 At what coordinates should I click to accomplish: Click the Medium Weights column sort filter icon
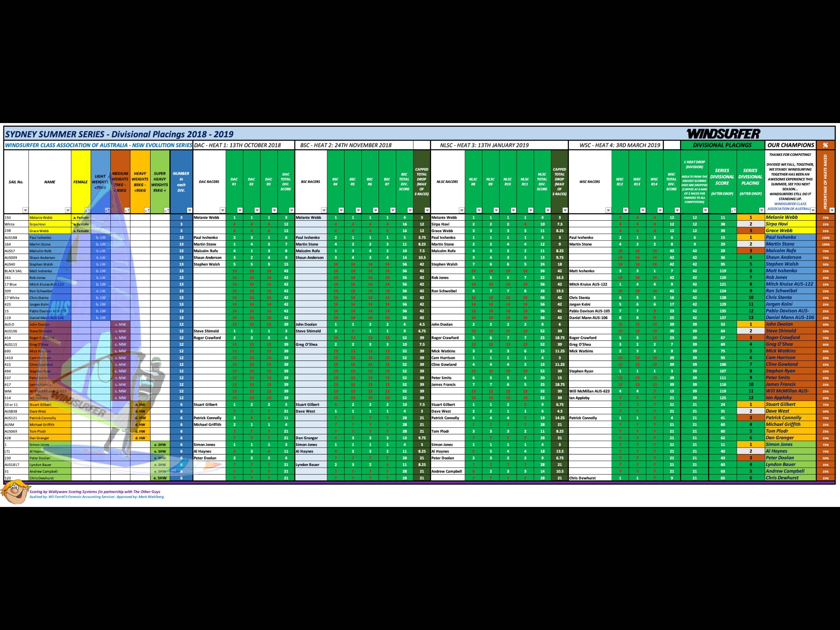click(126, 210)
